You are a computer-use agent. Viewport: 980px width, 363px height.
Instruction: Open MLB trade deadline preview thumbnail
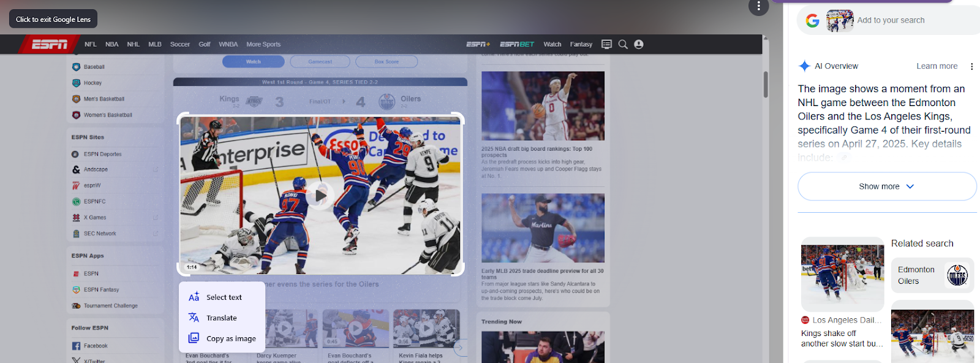tap(543, 228)
